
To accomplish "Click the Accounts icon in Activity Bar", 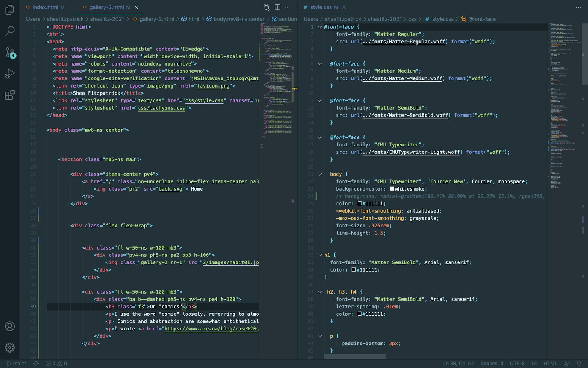I will 10,326.
